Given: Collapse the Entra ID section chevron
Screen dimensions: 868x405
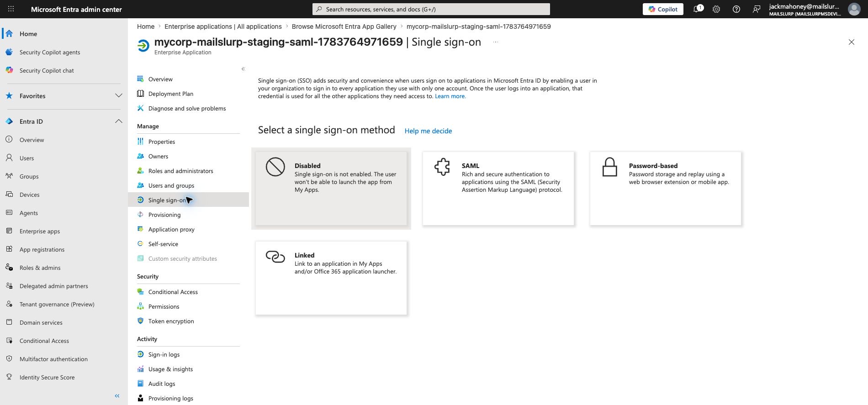Looking at the screenshot, I should [119, 121].
